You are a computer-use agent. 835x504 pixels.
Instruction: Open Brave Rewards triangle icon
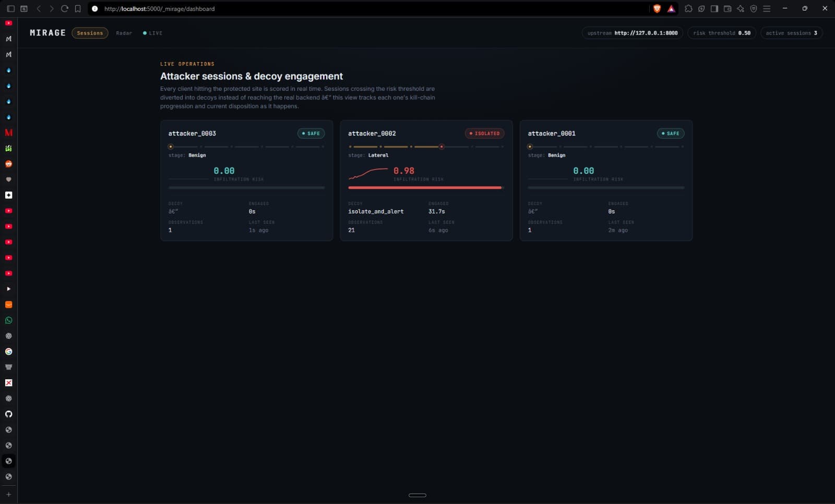(671, 9)
